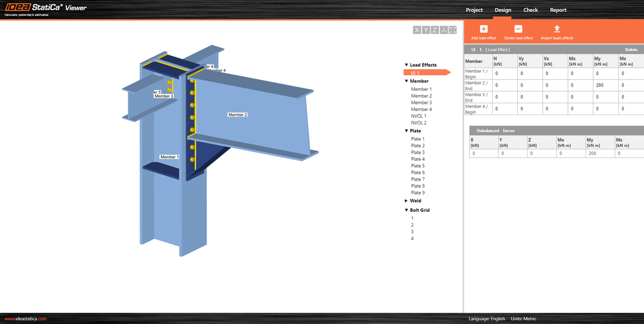644x324 pixels.
Task: Add a new load effect
Action: (483, 31)
